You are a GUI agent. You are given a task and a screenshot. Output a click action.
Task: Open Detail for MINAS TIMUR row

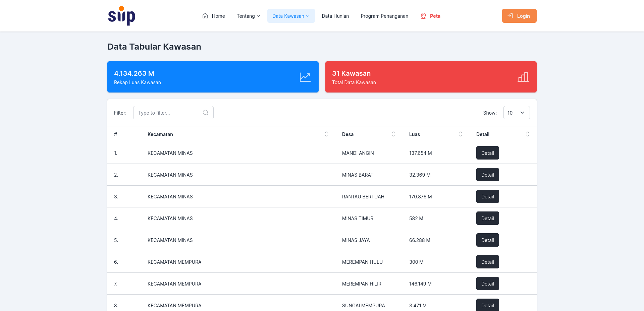pyautogui.click(x=487, y=218)
